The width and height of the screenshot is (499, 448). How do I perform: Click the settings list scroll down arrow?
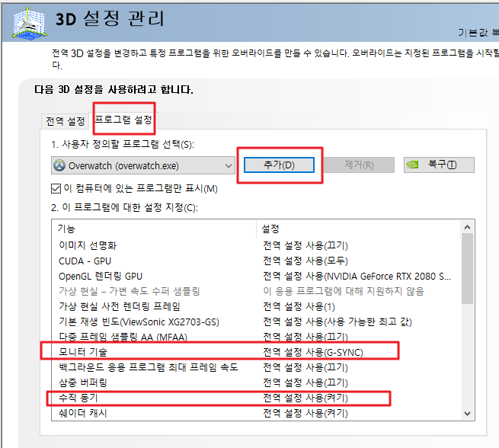pyautogui.click(x=467, y=413)
